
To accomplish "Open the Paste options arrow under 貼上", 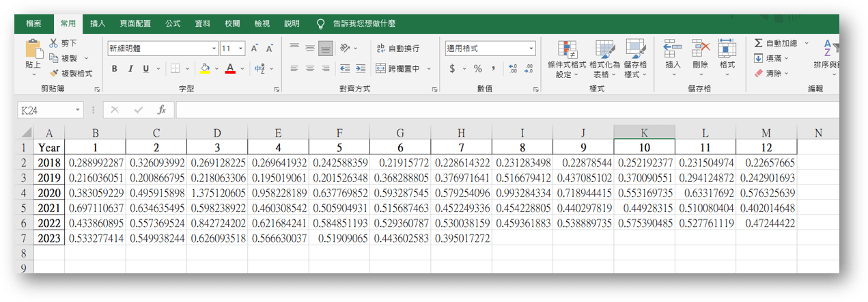I will point(33,73).
